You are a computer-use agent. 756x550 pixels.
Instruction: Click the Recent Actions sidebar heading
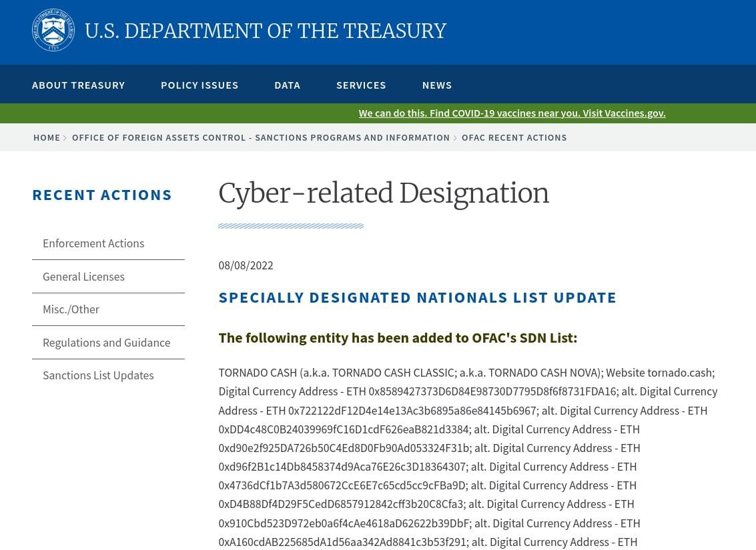(x=102, y=195)
